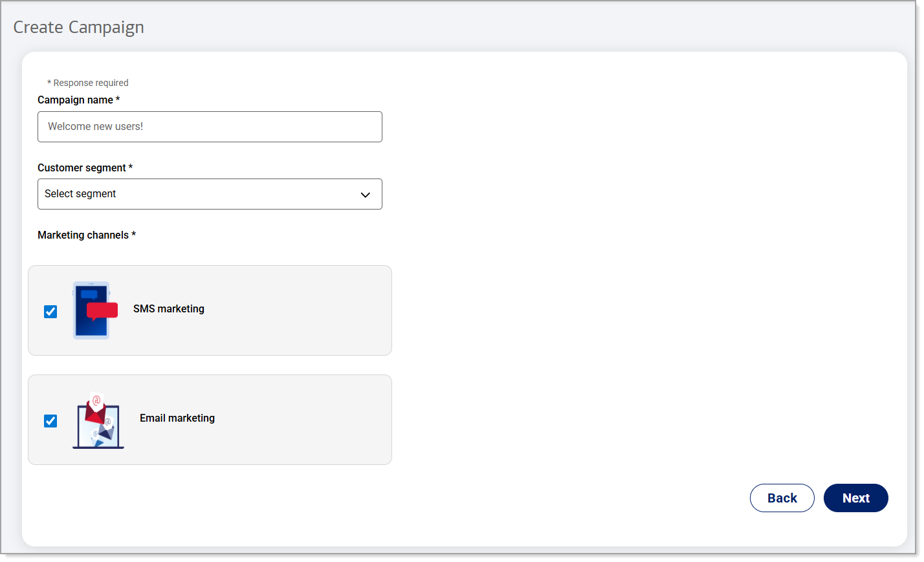Click the Next button
The image size is (924, 562).
(x=855, y=498)
